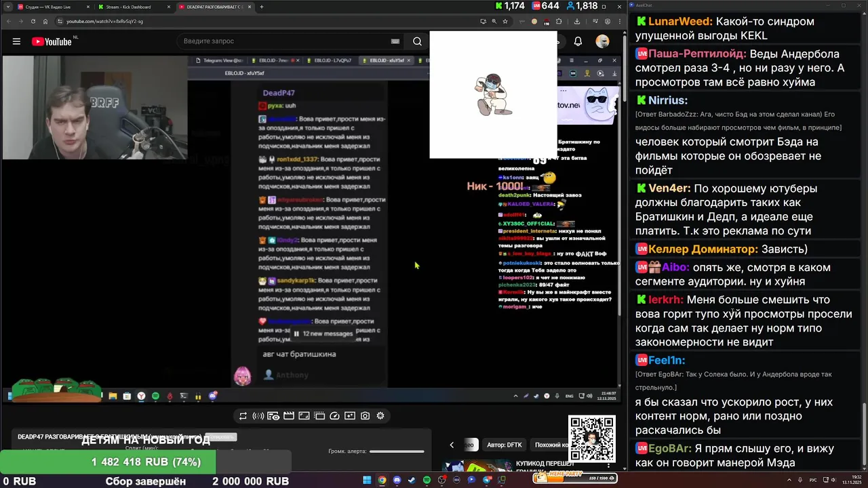Open Steam from the Windows taskbar
Screen dimensions: 868x488
412,481
